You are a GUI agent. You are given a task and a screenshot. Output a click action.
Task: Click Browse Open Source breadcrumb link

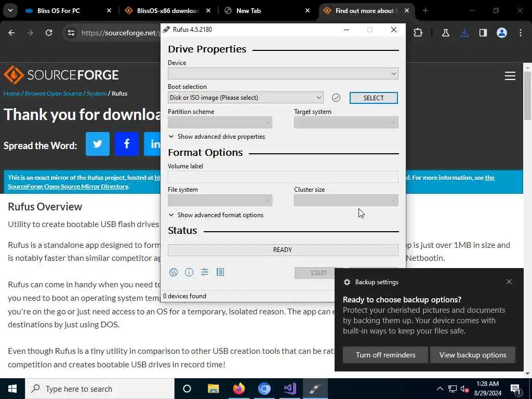(54, 94)
